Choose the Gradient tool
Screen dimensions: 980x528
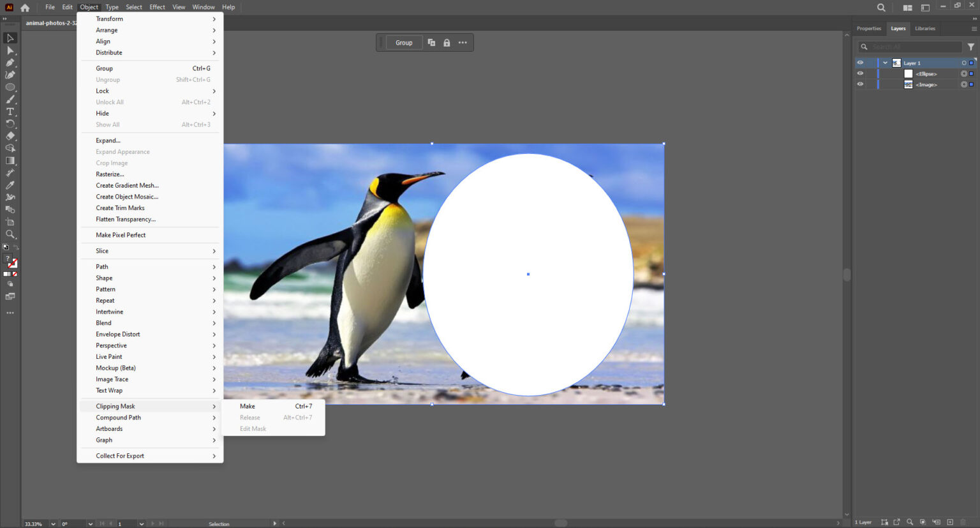pos(10,160)
